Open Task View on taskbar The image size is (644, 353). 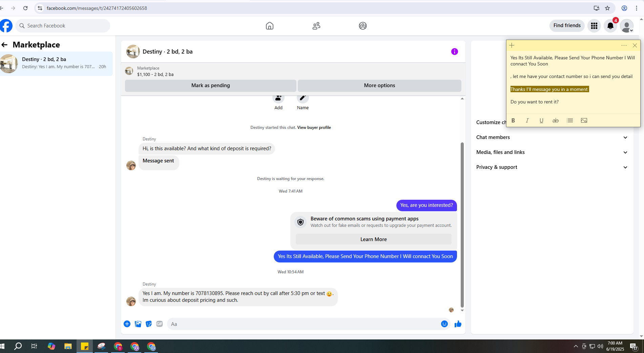34,346
